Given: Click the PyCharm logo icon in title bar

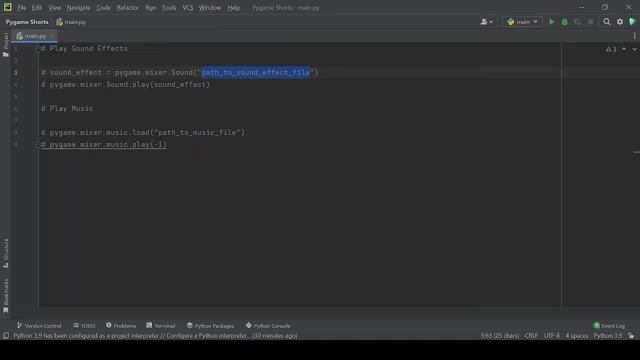Looking at the screenshot, I should tap(7, 7).
